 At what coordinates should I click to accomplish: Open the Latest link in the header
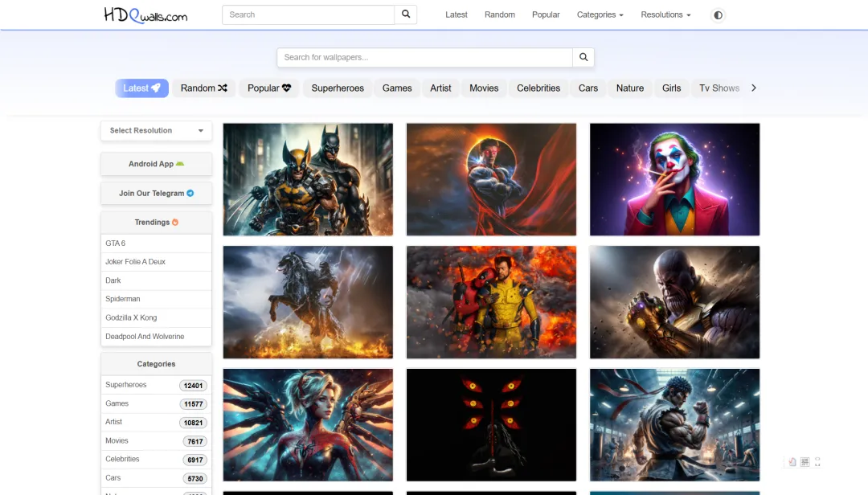pos(457,15)
